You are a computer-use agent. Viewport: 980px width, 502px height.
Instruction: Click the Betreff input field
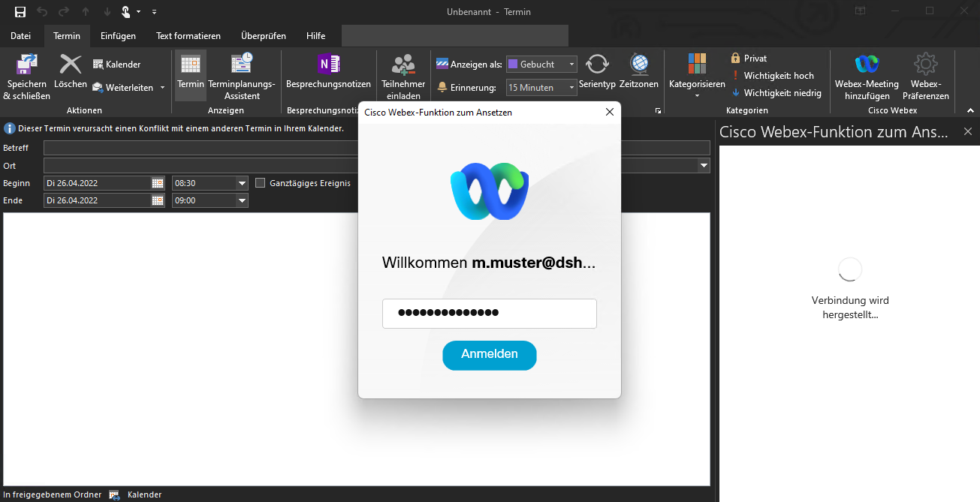[376, 148]
